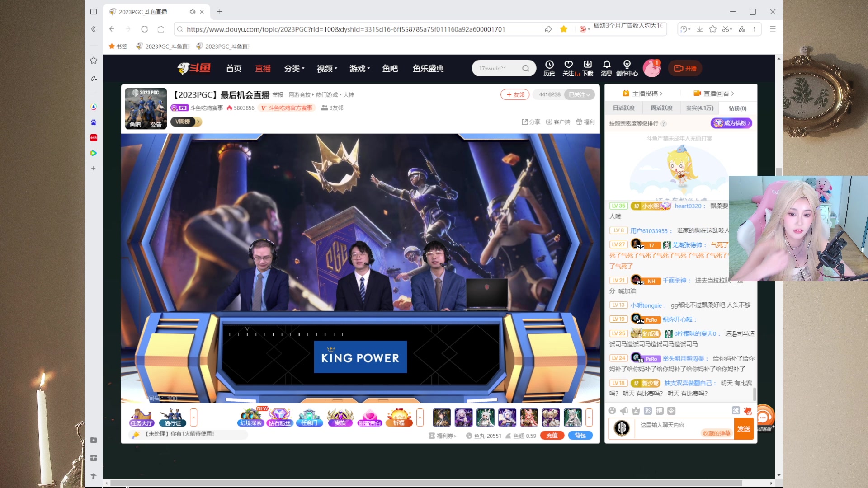Open the 福利券 coupons link
The height and width of the screenshot is (488, 868).
click(443, 436)
